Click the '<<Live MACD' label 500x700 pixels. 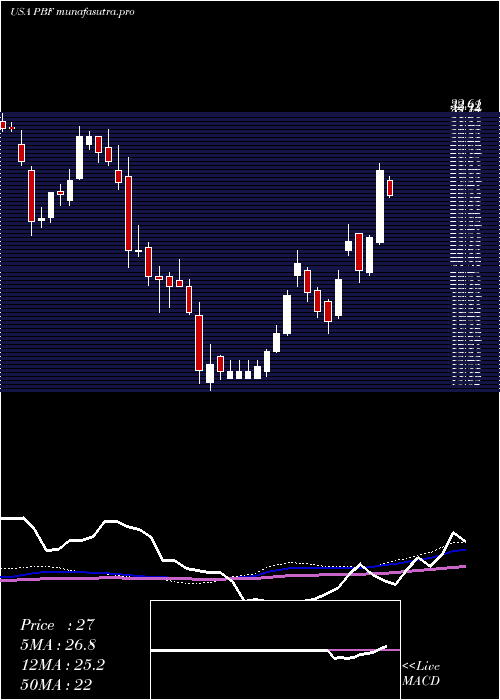(x=421, y=674)
